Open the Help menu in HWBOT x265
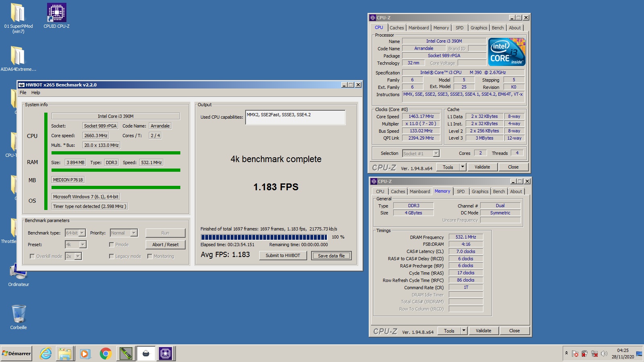The height and width of the screenshot is (362, 644). click(36, 93)
